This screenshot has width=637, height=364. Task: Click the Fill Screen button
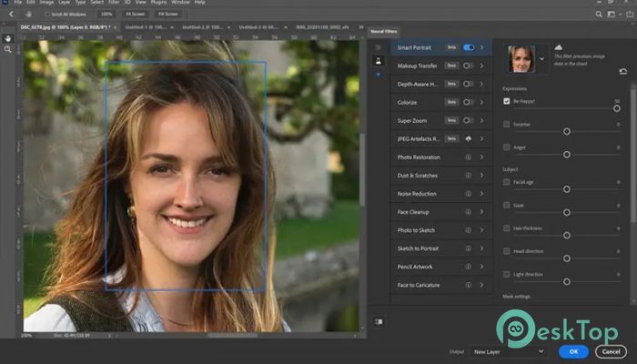click(x=167, y=15)
